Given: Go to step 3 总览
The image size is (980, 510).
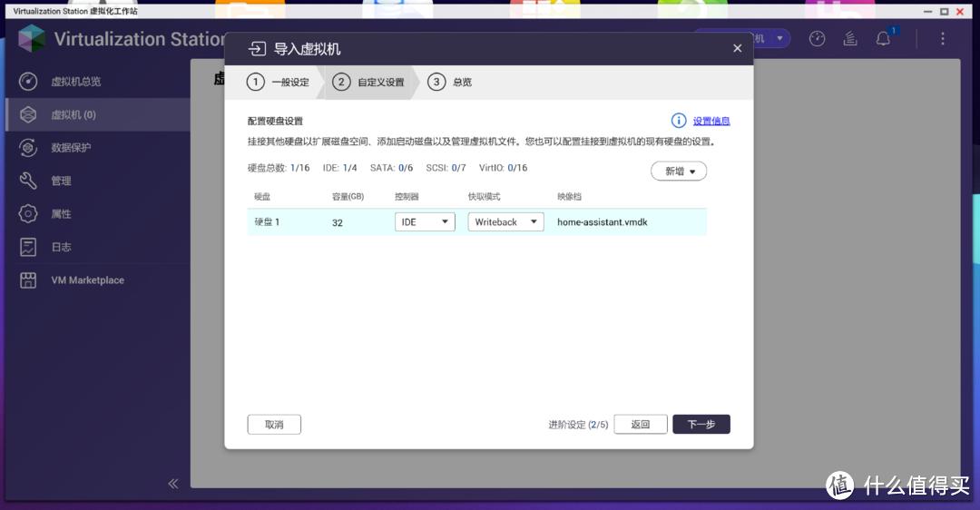Looking at the screenshot, I should [x=450, y=82].
